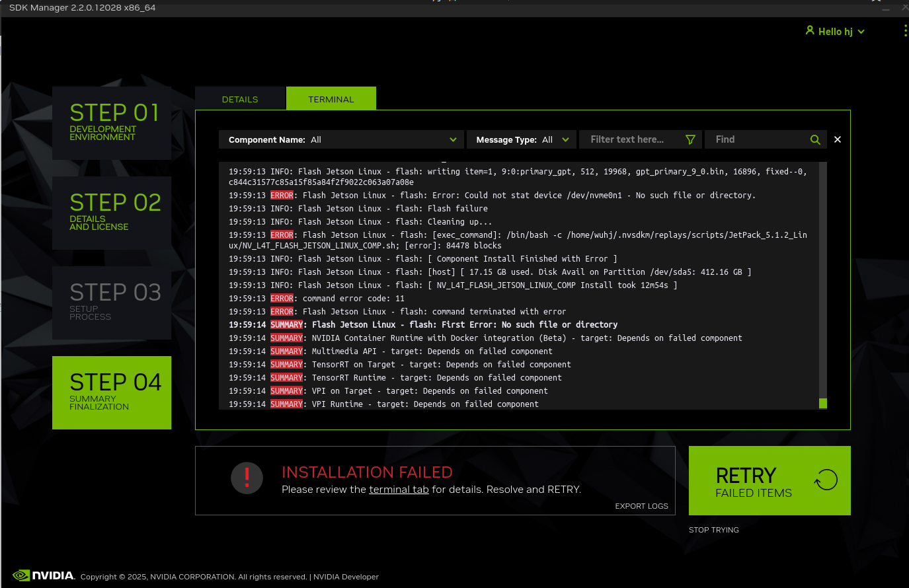Click the circular retry arrow icon
909x588 pixels.
tap(826, 480)
